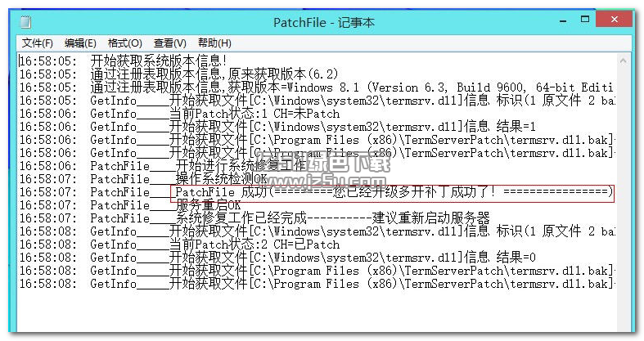644x341 pixels.
Task: Click the line '当前Patch状态:1 CH=未Patch'
Action: pyautogui.click(x=179, y=114)
